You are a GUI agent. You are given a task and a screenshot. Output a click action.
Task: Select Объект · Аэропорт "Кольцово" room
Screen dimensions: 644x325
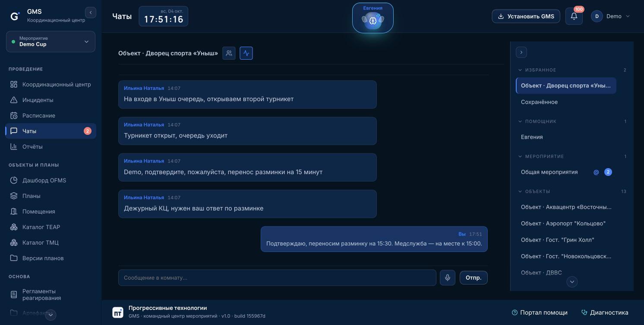point(566,223)
